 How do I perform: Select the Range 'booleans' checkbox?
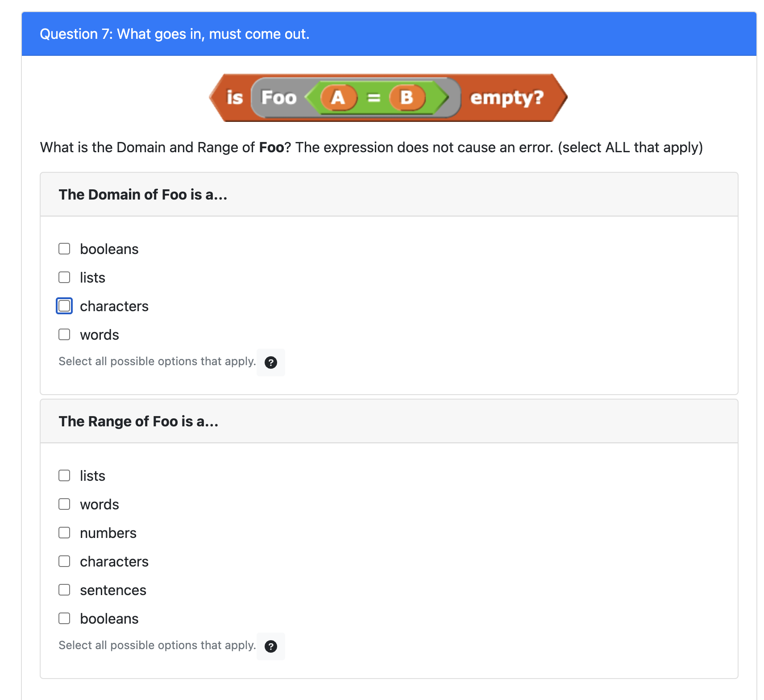coord(64,618)
